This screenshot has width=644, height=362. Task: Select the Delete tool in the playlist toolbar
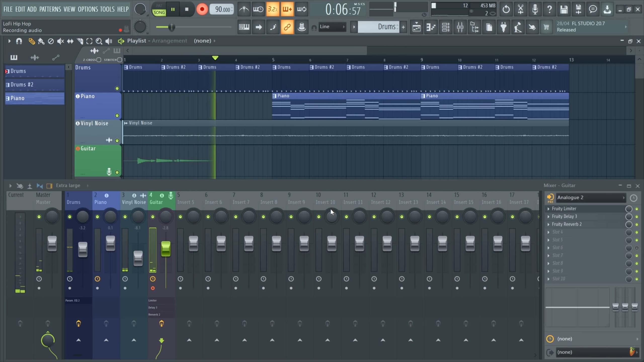tap(51, 41)
